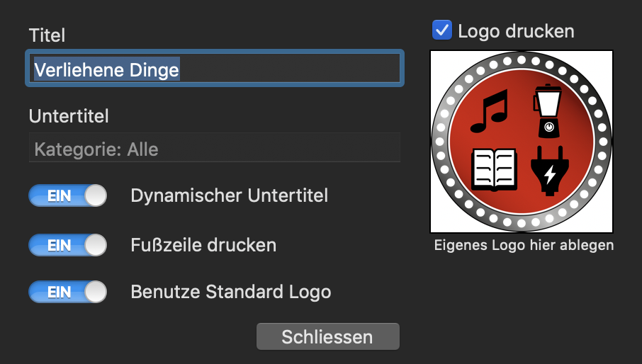The image size is (642, 364).
Task: Click the Benutze Standard Logo label
Action: 231,292
